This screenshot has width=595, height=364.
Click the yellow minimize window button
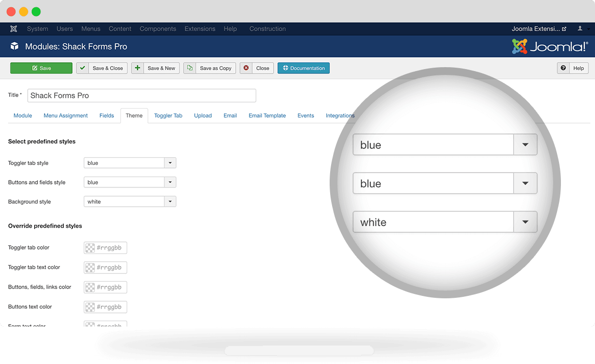pos(23,12)
